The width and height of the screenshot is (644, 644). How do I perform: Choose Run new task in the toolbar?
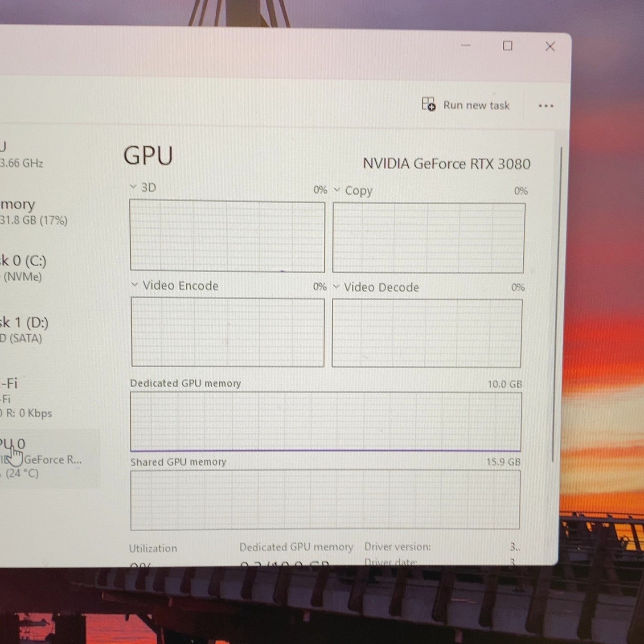466,105
